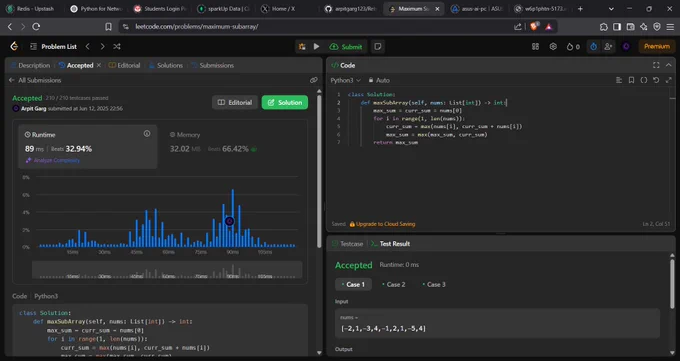Click the green Solution button
Screen dimensions: 680x361
285,102
